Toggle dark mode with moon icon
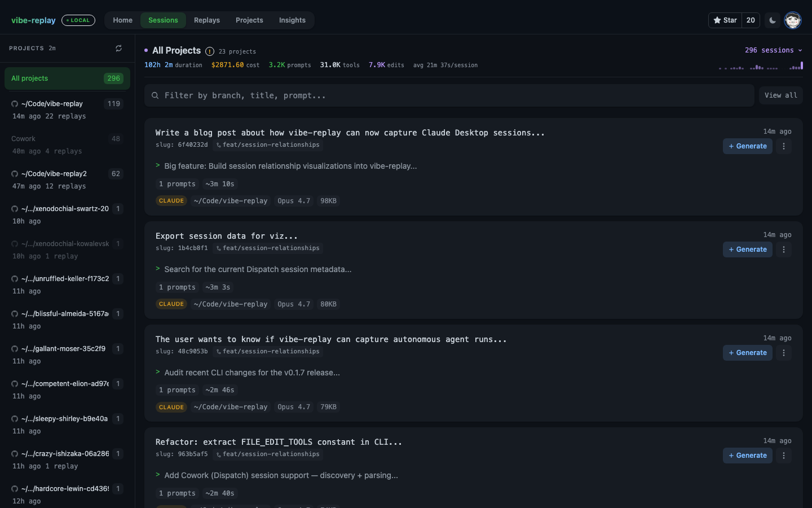 773,20
